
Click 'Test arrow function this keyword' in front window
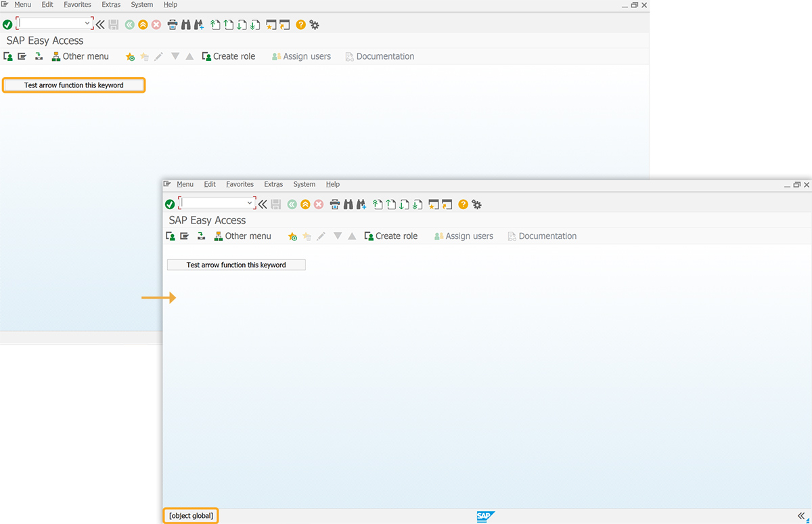[x=236, y=265]
